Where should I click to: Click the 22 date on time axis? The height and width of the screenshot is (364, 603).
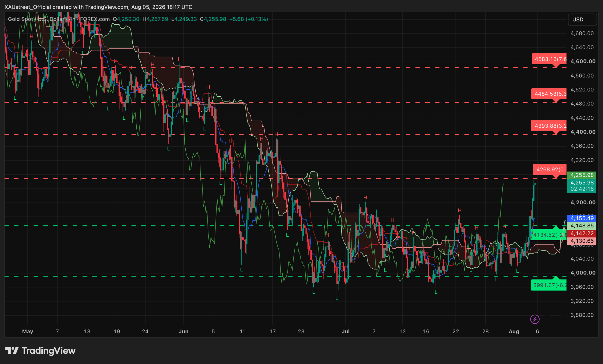pos(456,331)
